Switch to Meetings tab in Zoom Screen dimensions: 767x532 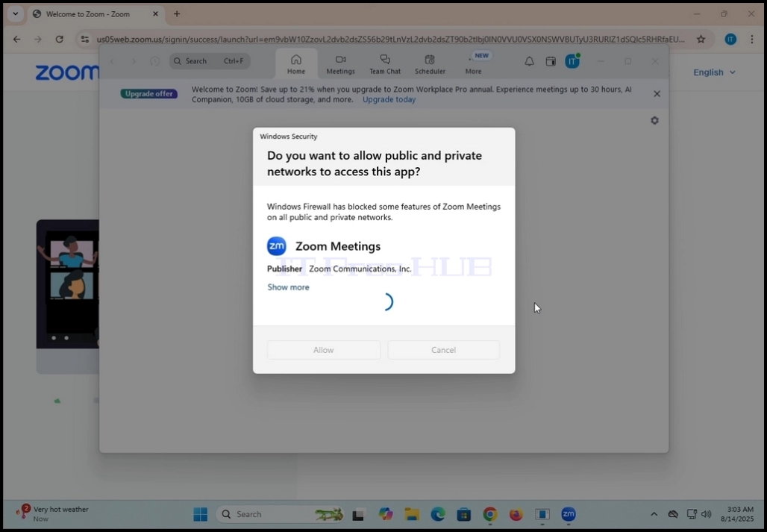pyautogui.click(x=340, y=64)
